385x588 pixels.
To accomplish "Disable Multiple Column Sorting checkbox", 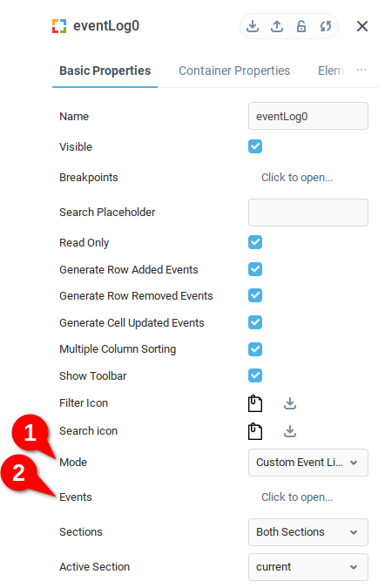I will coord(255,349).
